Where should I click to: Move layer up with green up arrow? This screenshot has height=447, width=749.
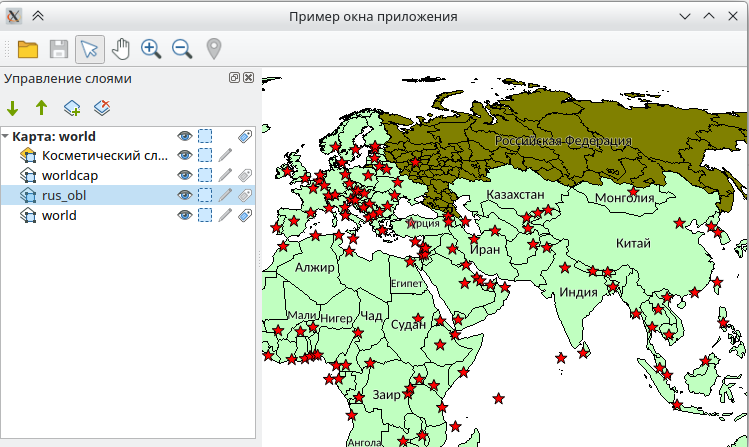coord(41,108)
